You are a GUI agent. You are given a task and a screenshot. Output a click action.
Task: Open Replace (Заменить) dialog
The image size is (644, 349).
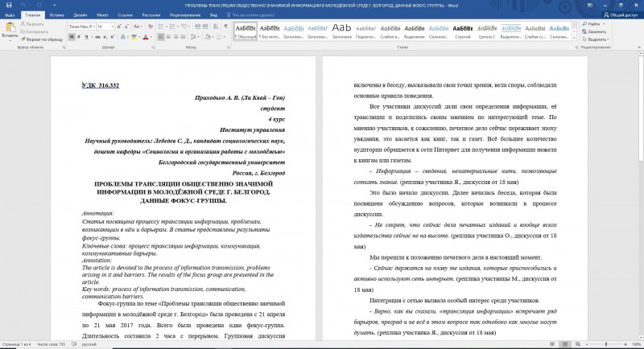click(x=594, y=31)
